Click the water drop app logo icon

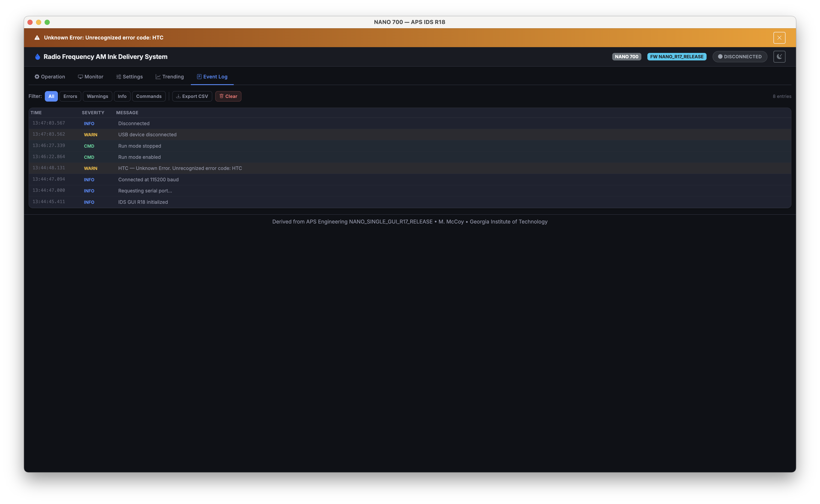pyautogui.click(x=37, y=56)
